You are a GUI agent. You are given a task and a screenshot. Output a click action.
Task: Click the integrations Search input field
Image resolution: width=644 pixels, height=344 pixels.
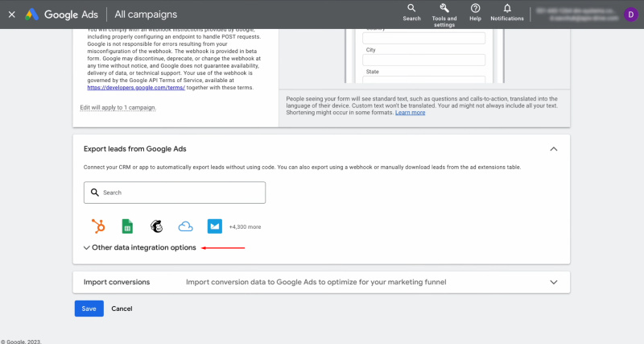tap(175, 193)
